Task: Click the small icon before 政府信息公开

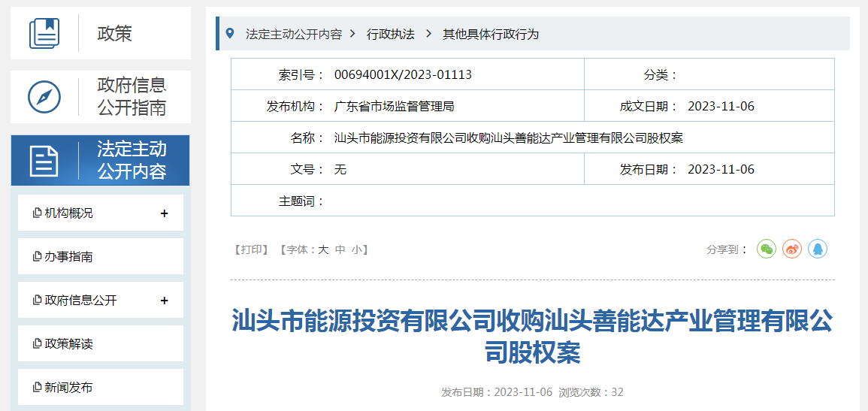Action: point(38,301)
